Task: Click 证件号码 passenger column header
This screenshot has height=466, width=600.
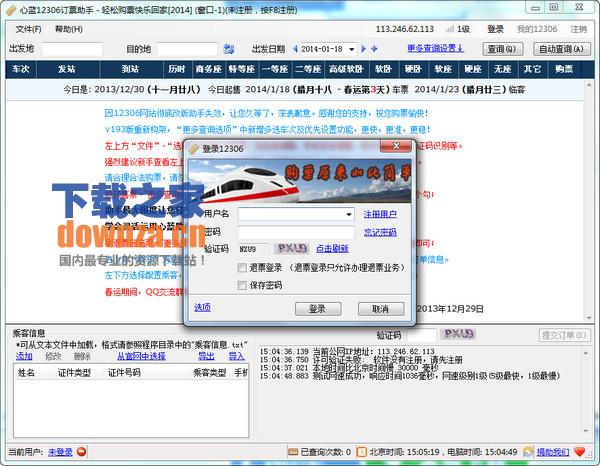Action: (124, 373)
